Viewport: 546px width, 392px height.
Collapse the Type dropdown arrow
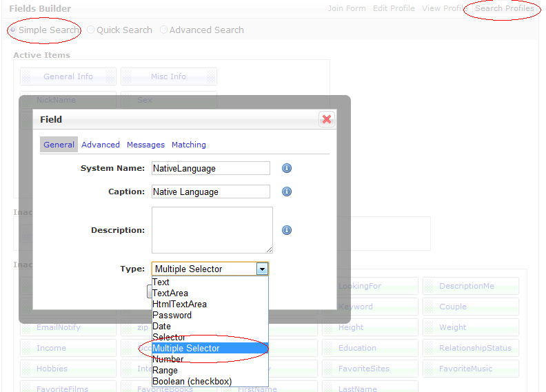click(262, 269)
